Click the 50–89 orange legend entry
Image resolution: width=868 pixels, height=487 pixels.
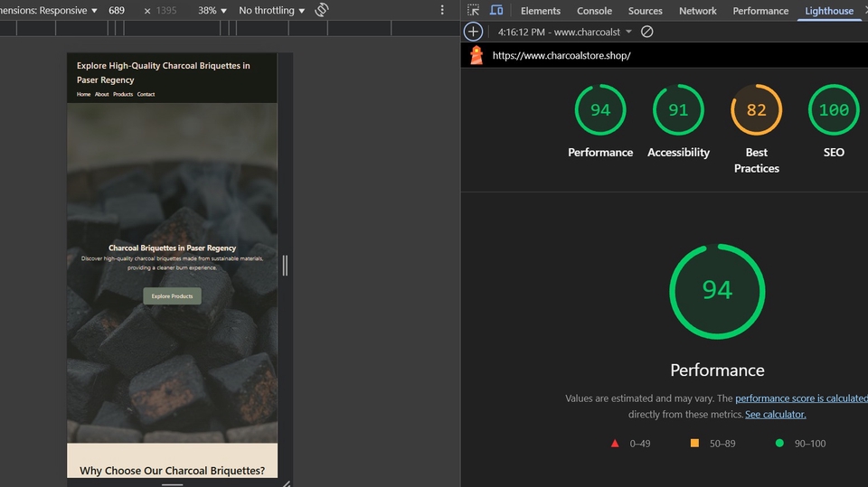pos(712,444)
